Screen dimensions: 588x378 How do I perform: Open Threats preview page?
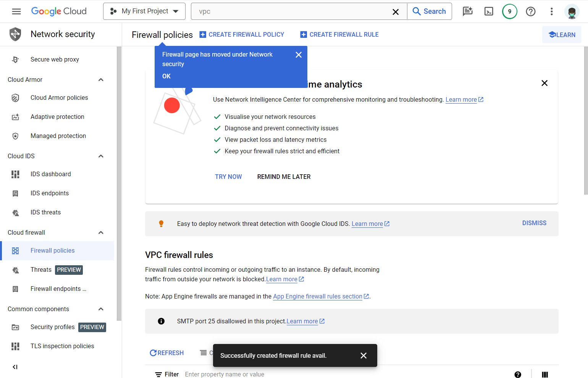tap(57, 270)
